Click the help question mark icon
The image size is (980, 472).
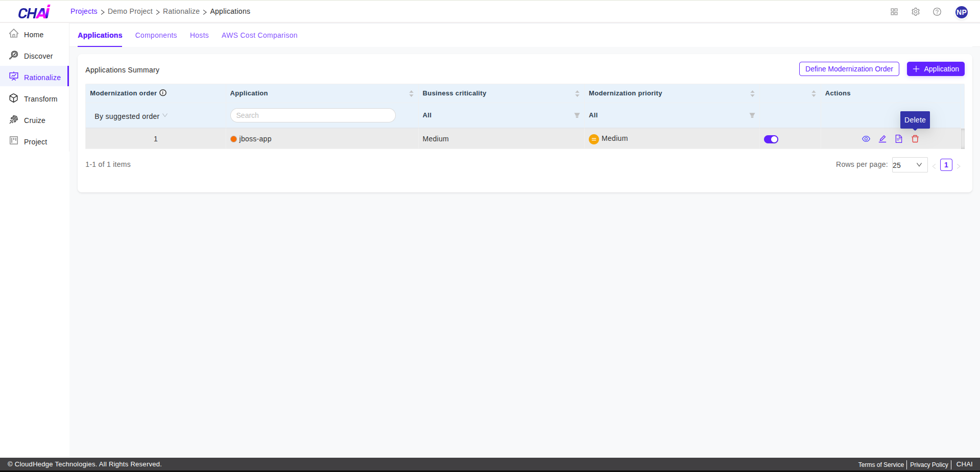(x=937, y=12)
